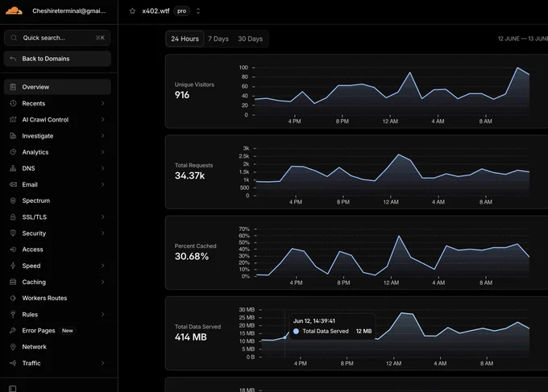Click the Traffic icon
548x392 pixels.
pos(13,363)
